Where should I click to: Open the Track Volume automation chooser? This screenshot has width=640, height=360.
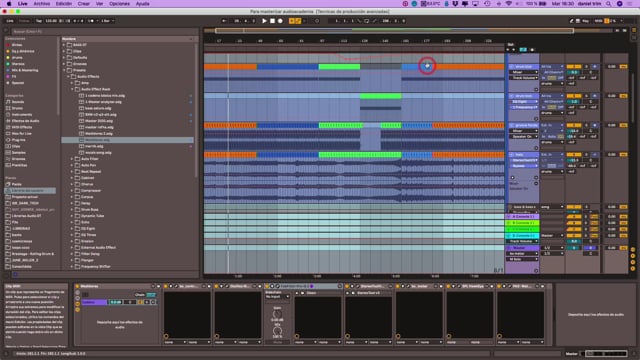click(x=524, y=78)
